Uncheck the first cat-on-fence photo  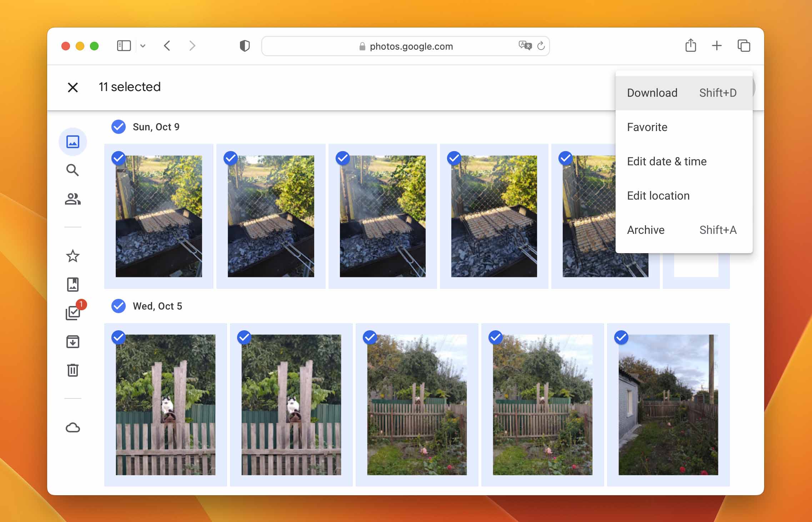[119, 337]
